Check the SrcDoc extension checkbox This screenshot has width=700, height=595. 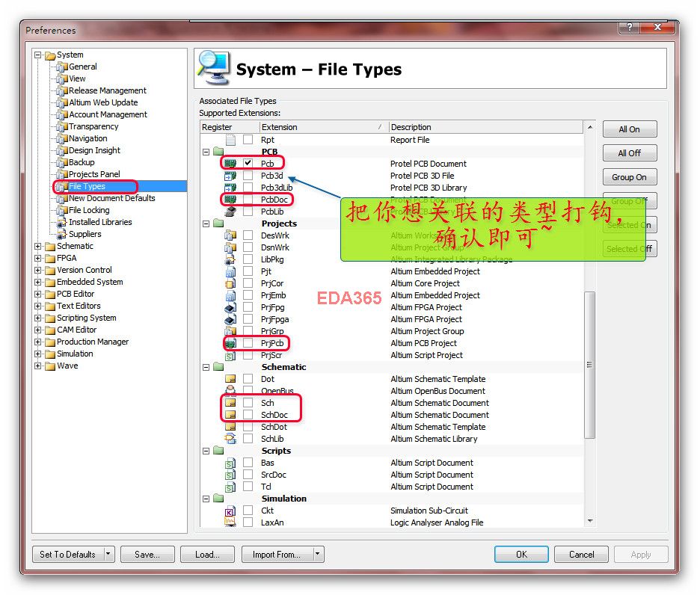tap(248, 475)
